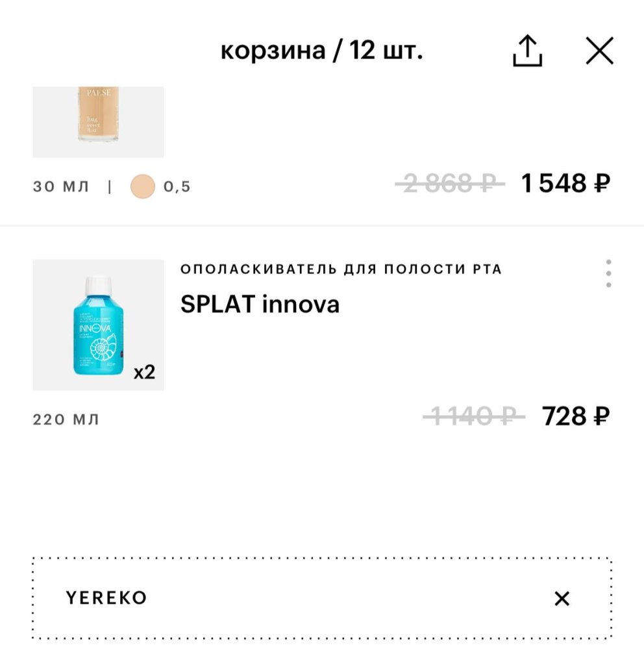Click the 12 шт. item count
The image size is (644, 665).
click(x=386, y=51)
